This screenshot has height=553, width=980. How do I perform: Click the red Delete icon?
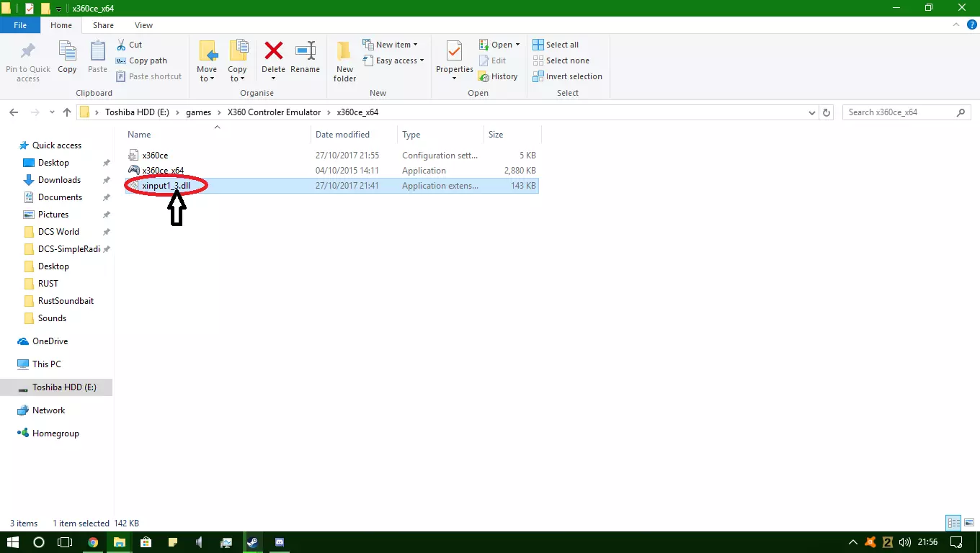273,52
